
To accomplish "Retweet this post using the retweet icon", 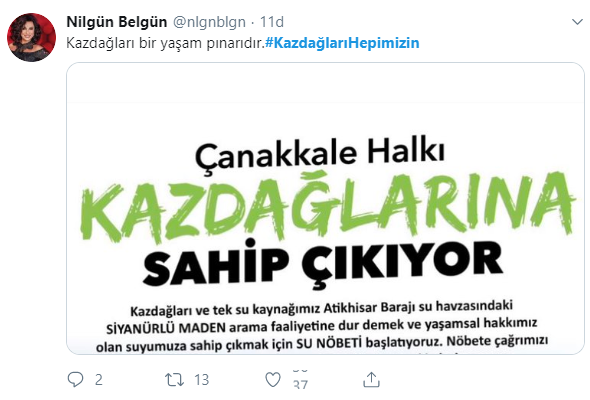I will pos(175,379).
